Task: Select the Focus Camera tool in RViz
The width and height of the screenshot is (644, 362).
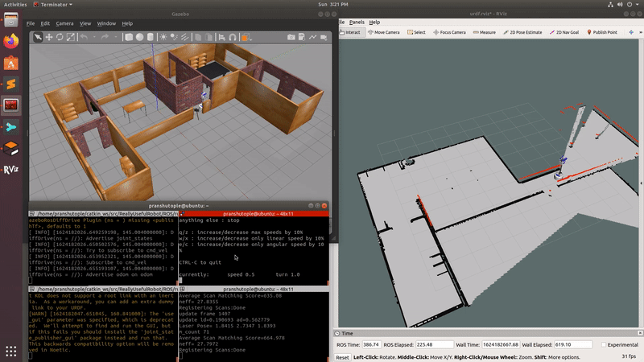Action: tap(449, 32)
